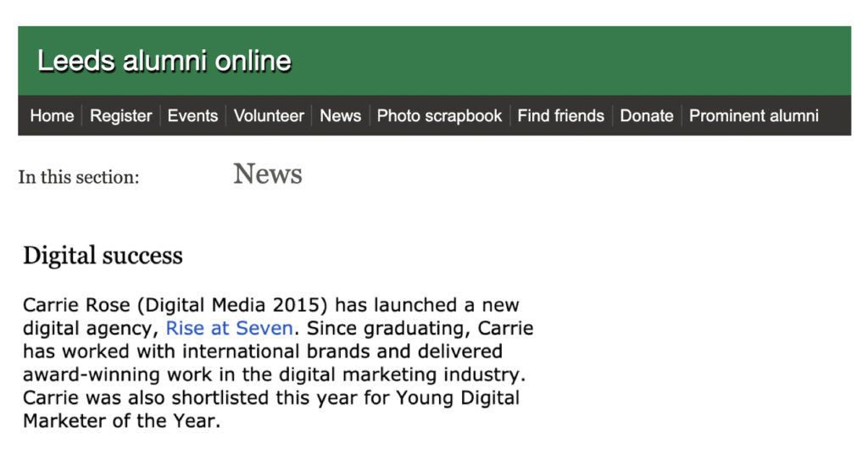This screenshot has width=868, height=460.
Task: Open the Donate page
Action: coord(647,116)
